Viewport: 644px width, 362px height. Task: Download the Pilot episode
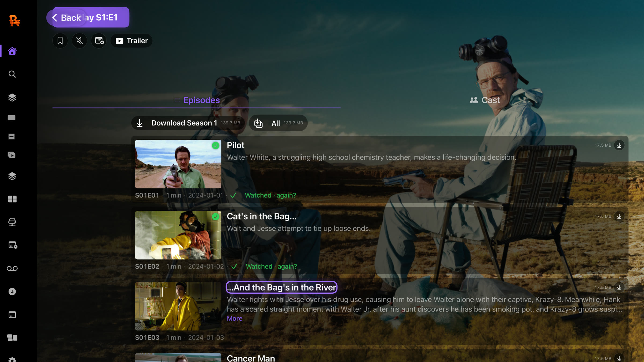[619, 145]
